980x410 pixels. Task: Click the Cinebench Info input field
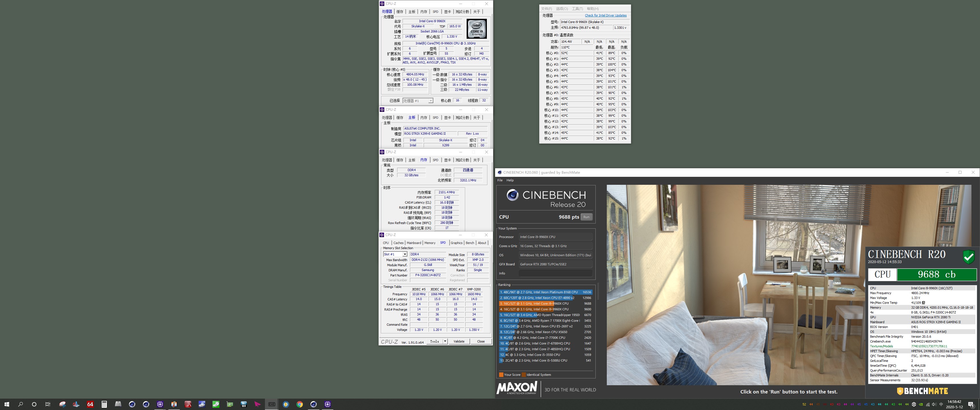[556, 273]
